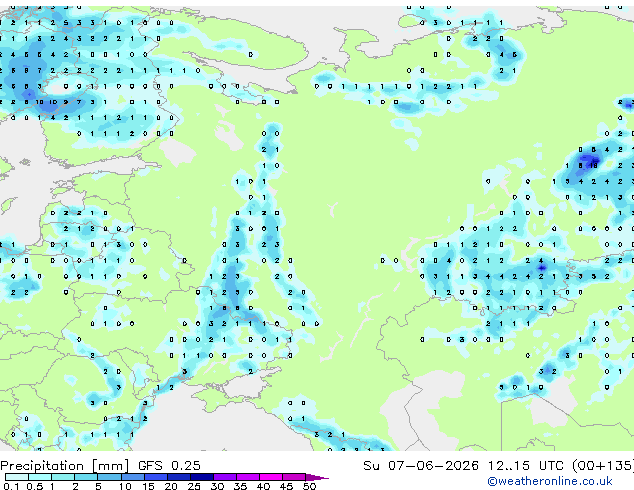Click the 'Su 07-06-2026' date text

(x=421, y=466)
